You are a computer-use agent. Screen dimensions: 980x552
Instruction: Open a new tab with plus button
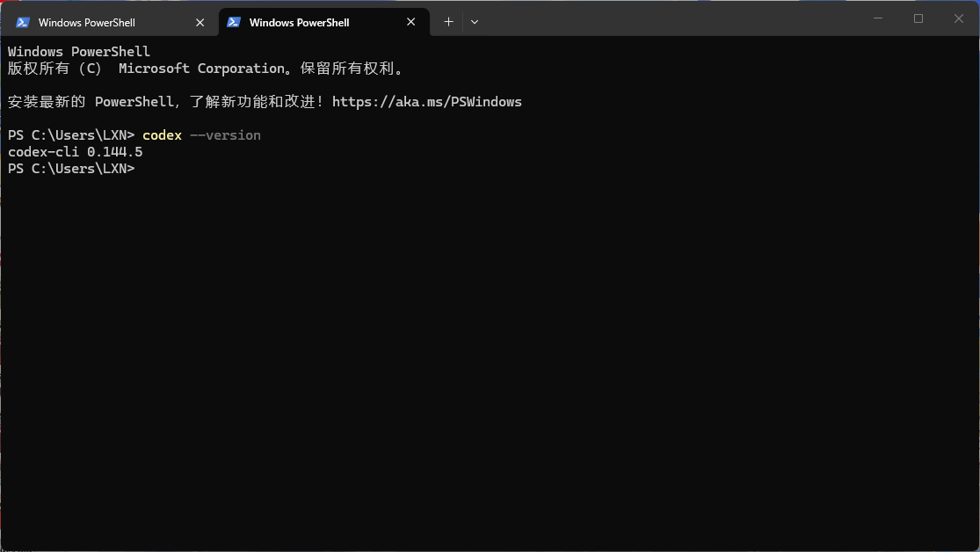pyautogui.click(x=448, y=22)
